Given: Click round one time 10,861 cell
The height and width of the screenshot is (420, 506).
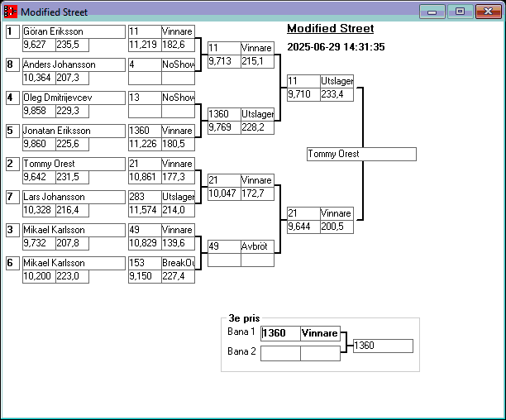Looking at the screenshot, I should coord(145,177).
